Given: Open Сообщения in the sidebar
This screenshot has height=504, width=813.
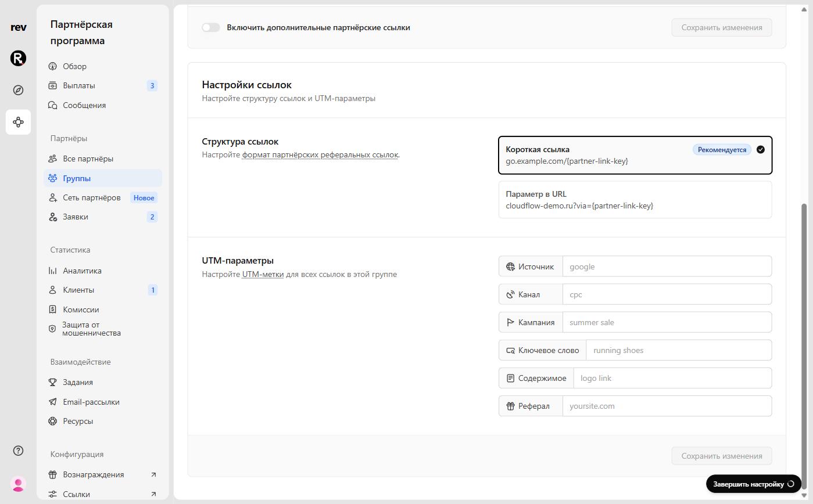Looking at the screenshot, I should [x=103, y=105].
